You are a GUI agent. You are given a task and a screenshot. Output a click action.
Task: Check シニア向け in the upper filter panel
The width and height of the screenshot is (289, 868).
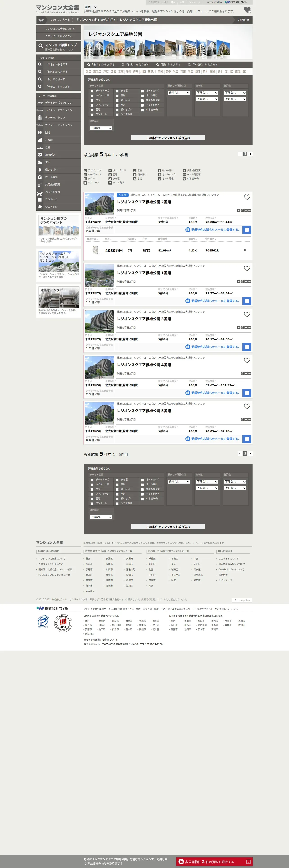point(117,114)
